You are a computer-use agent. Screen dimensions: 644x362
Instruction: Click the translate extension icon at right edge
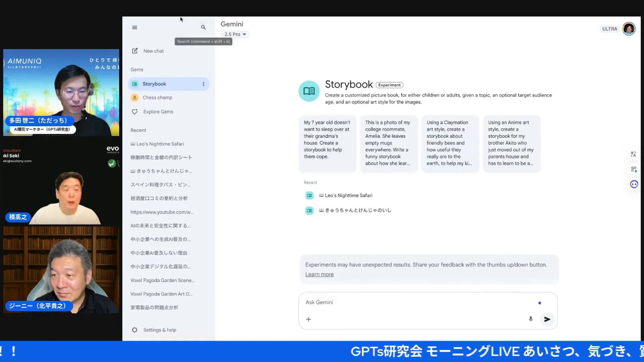[633, 154]
